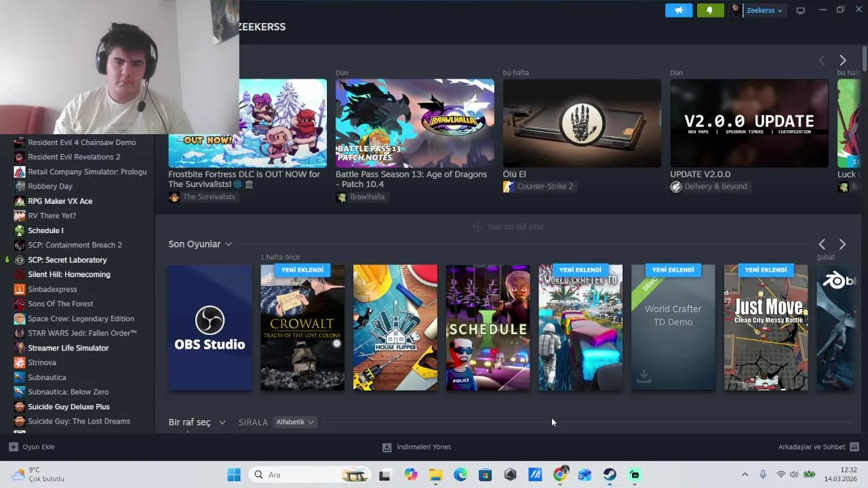Click the Sinbadexpress sidebar icon
The image size is (868, 488).
(x=20, y=289)
